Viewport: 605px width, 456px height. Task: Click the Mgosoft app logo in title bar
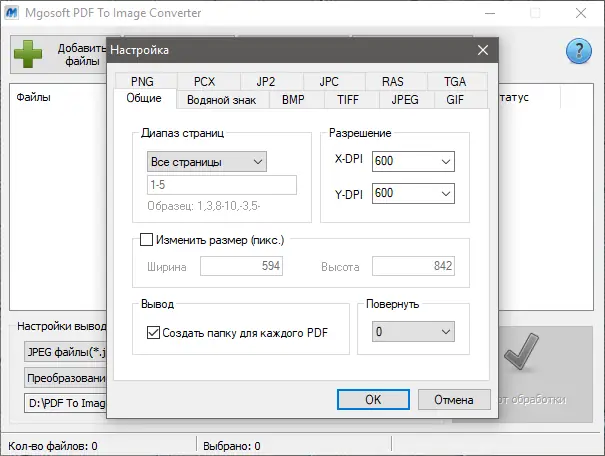[12, 13]
